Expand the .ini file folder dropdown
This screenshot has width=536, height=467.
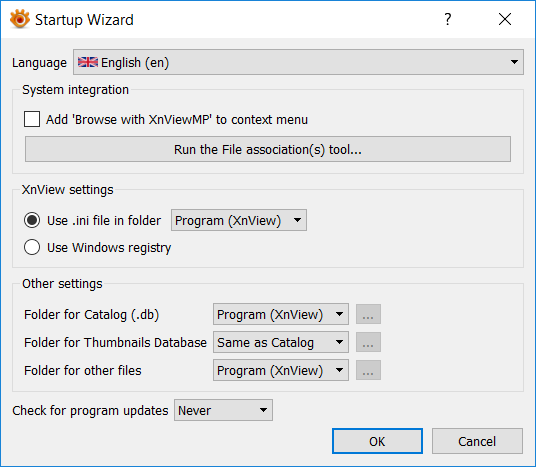[239, 220]
